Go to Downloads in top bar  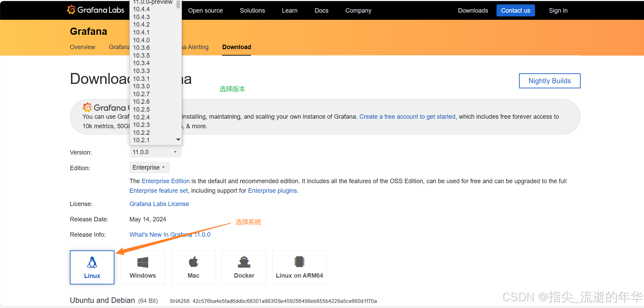click(473, 11)
